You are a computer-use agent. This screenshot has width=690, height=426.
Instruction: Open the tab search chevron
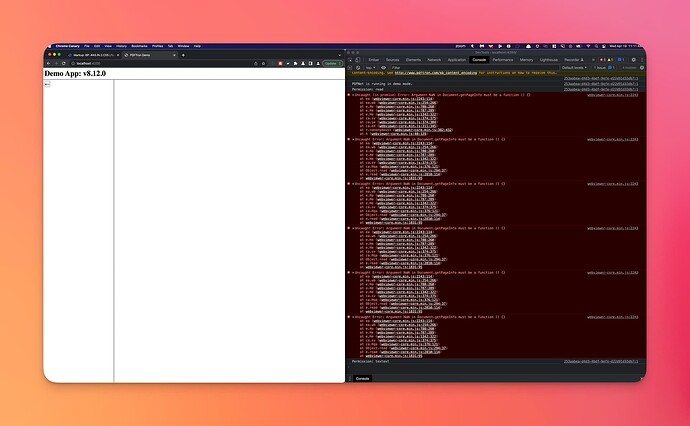click(x=339, y=55)
